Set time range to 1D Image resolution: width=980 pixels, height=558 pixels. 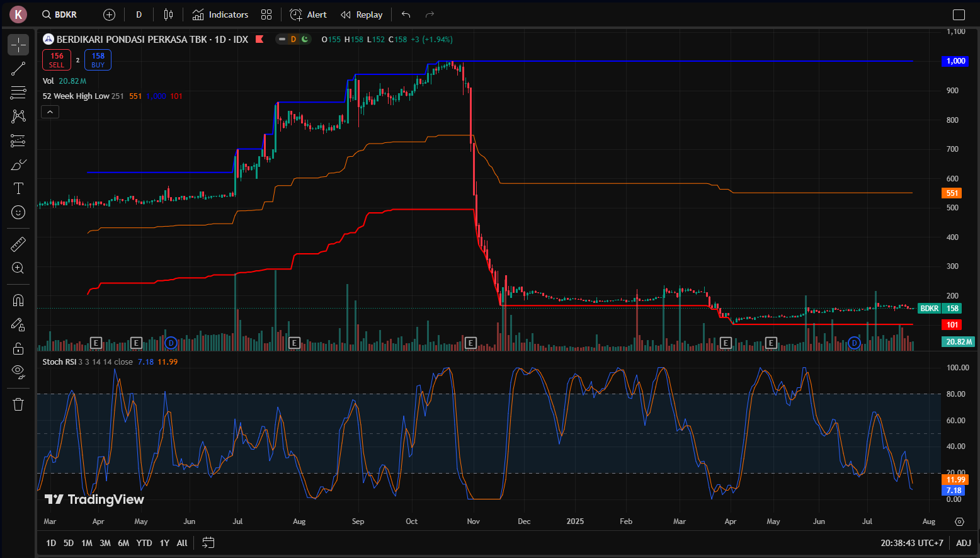point(51,543)
